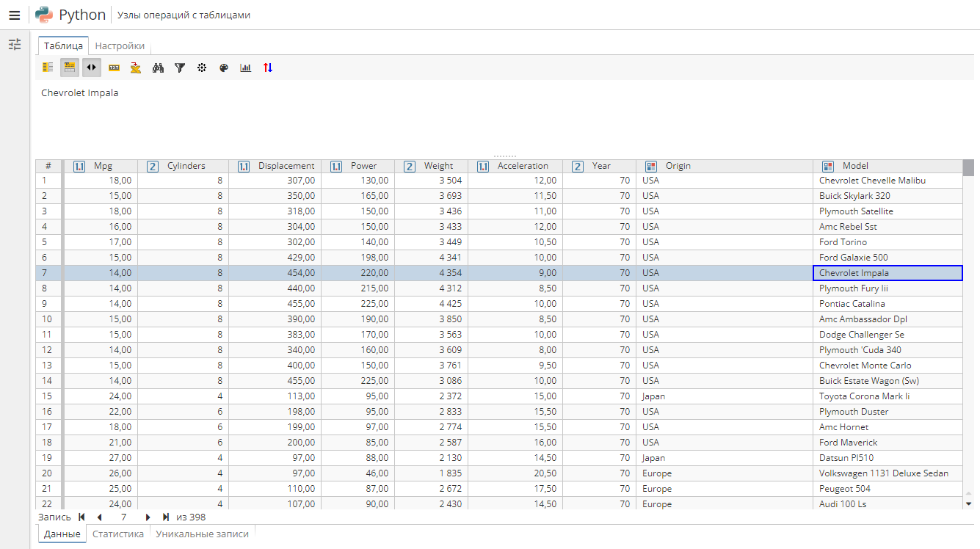Click the panel splitter dotted handle
This screenshot has width=980, height=549.
[505, 156]
